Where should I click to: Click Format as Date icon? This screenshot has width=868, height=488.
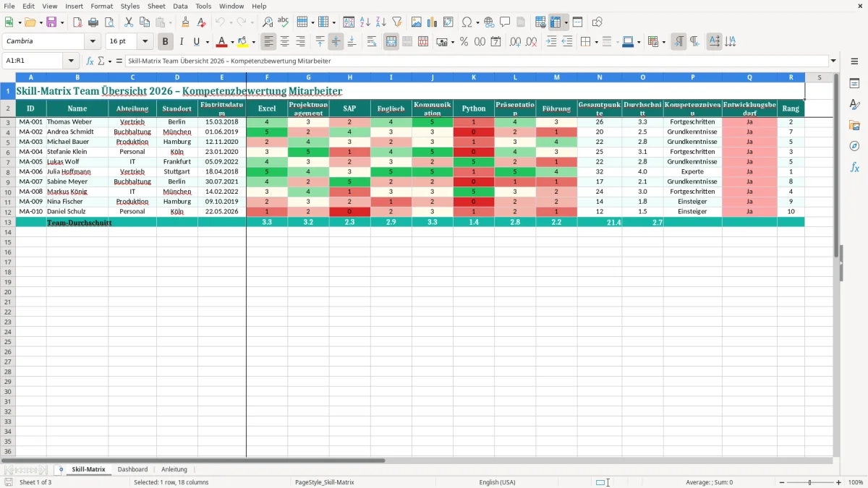pos(496,42)
